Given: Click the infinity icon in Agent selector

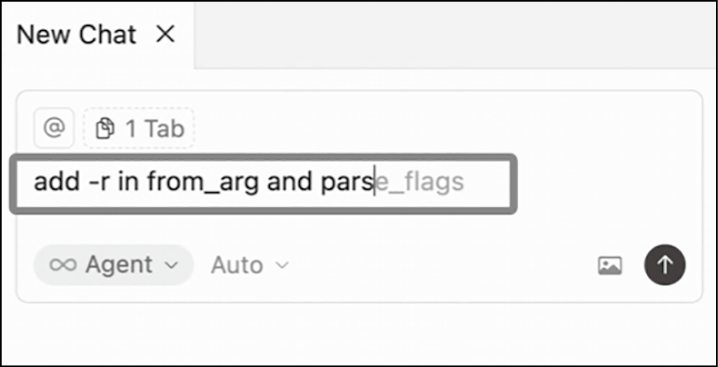Looking at the screenshot, I should click(x=63, y=265).
